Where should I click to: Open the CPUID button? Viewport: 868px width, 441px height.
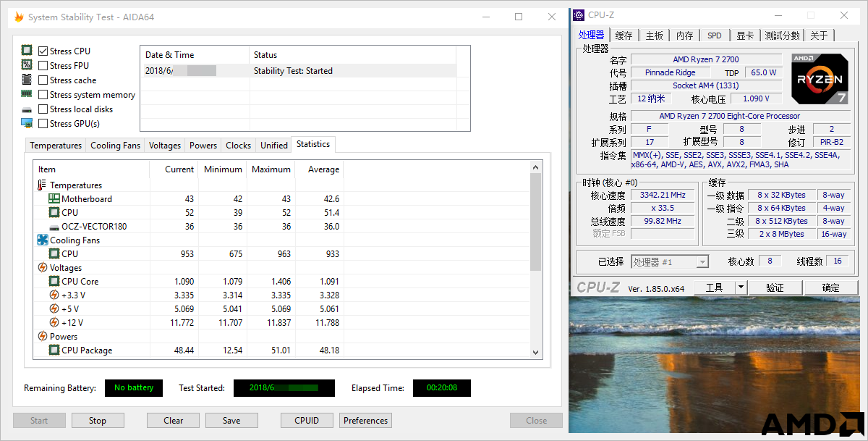tap(307, 420)
